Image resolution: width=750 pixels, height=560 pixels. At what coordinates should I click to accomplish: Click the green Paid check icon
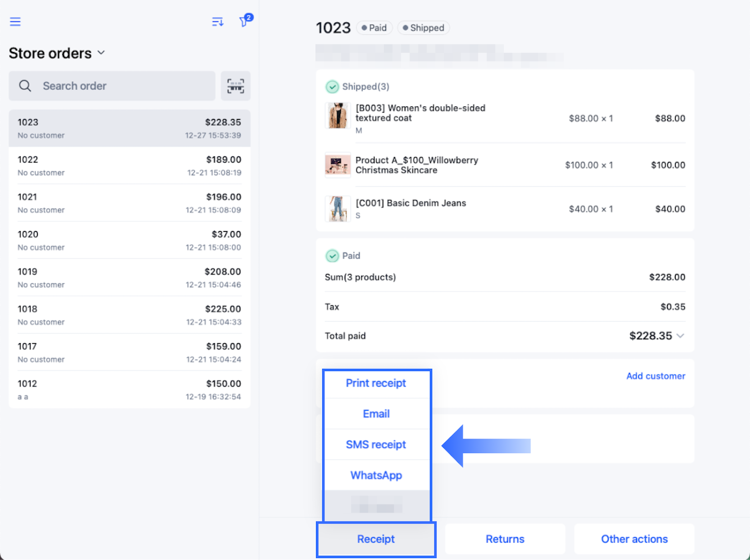[332, 256]
